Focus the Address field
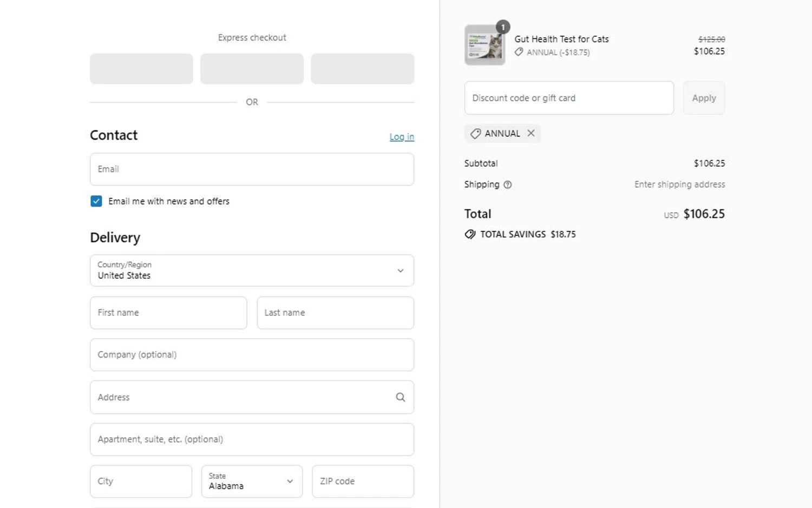The height and width of the screenshot is (508, 812). click(252, 397)
